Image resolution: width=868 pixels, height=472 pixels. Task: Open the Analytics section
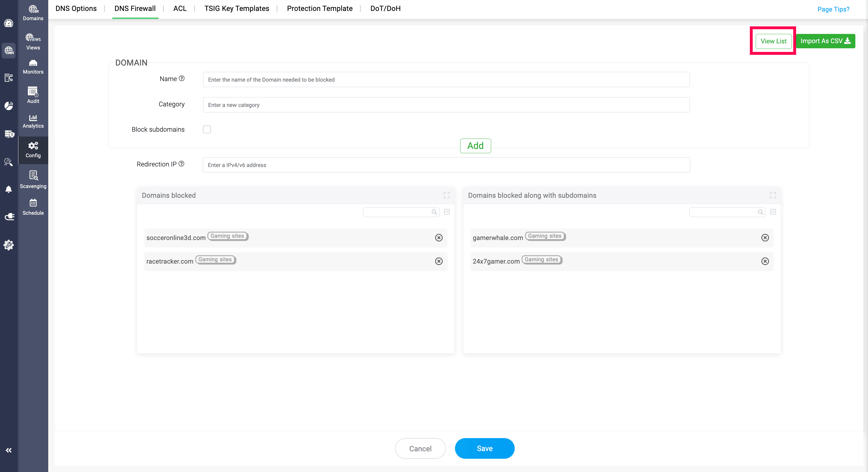pyautogui.click(x=33, y=121)
